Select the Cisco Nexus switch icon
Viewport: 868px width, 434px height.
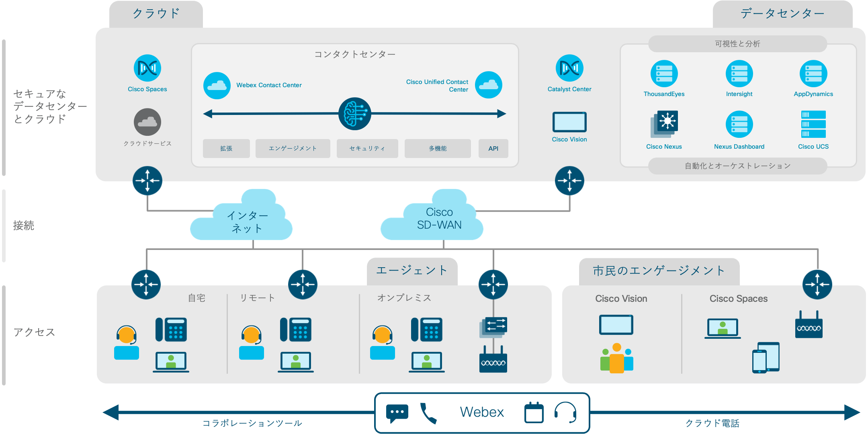tap(664, 124)
